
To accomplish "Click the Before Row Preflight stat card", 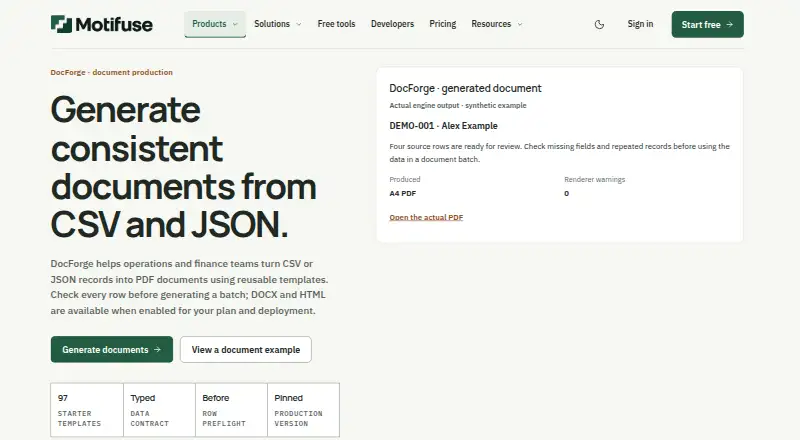I will pyautogui.click(x=231, y=410).
